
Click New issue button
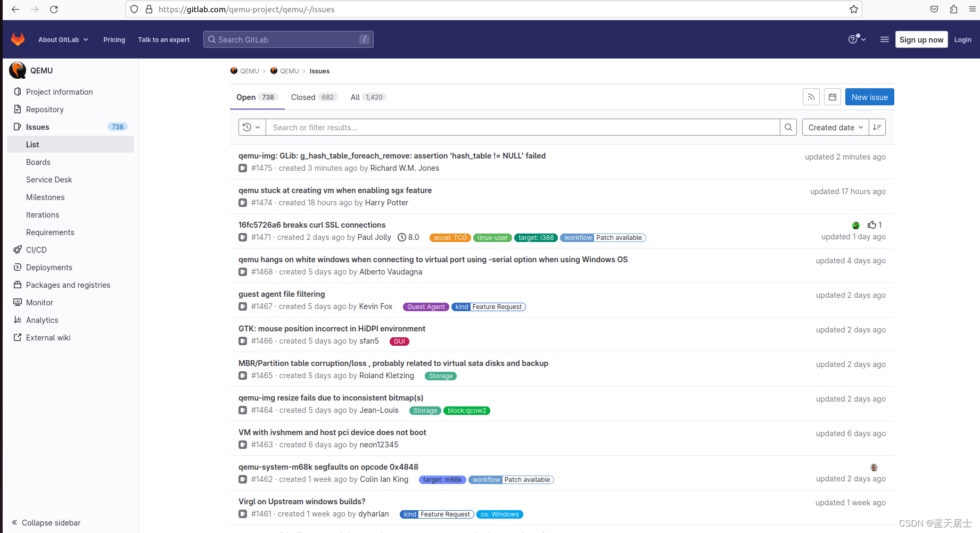pyautogui.click(x=869, y=97)
